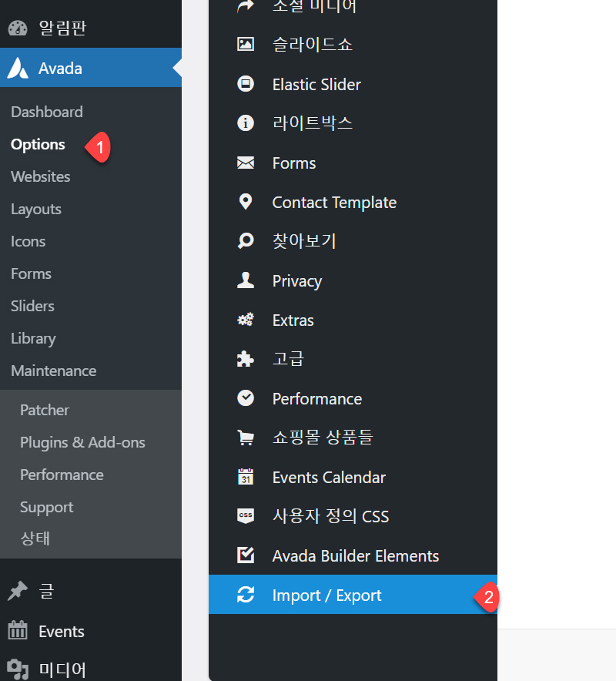Select the 슬라이드쇼 options tab
Viewport: 616px width, 681px height.
(x=353, y=45)
